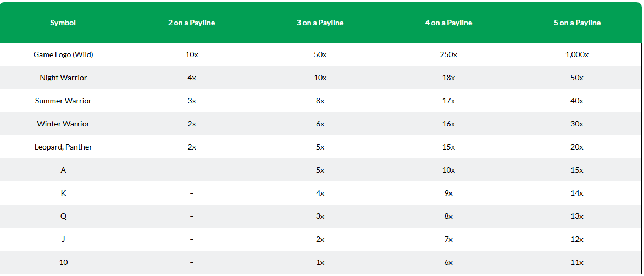Click the 40x Summer Warrior payout
Viewport: 644px width, 276px height.
click(577, 101)
